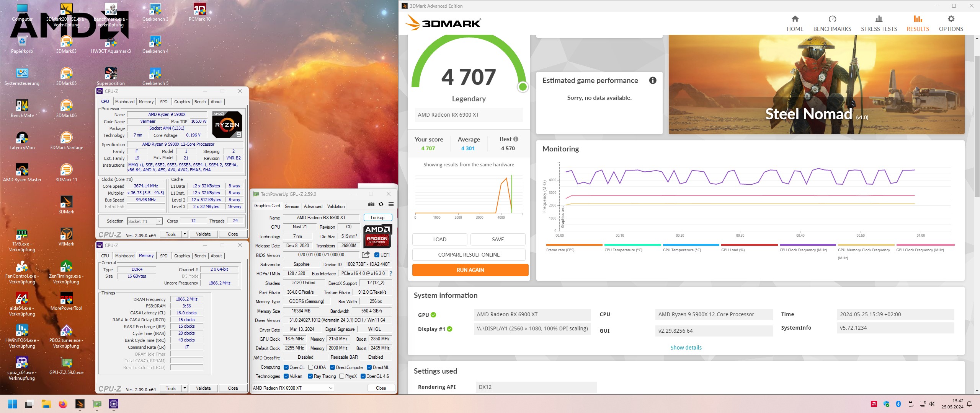Open Validation tab in GPU-Z
The image size is (980, 413).
(336, 206)
